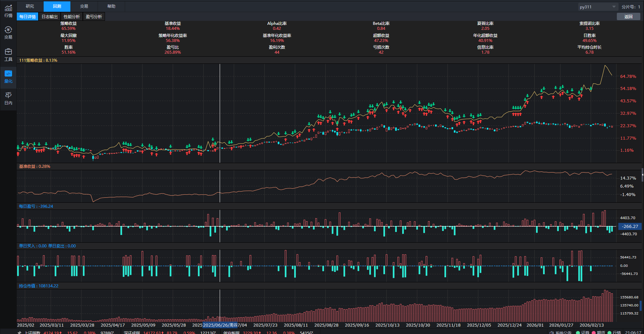Switch to the 研究 top tab
This screenshot has height=334, width=644.
(30, 6)
